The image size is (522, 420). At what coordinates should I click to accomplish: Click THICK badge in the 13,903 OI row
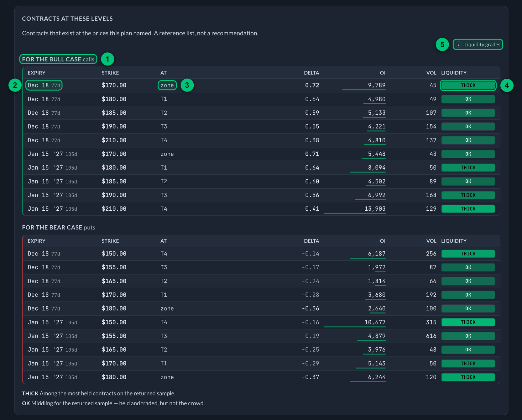[468, 209]
